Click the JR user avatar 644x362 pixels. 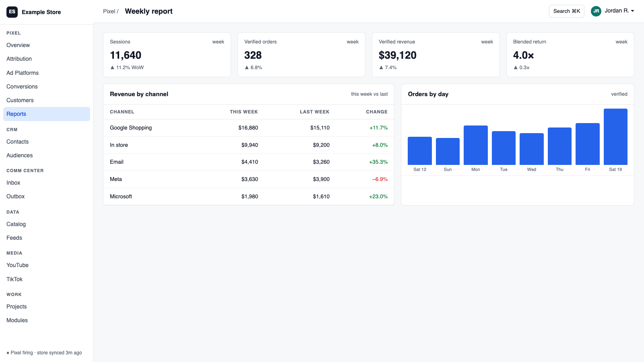(x=596, y=11)
